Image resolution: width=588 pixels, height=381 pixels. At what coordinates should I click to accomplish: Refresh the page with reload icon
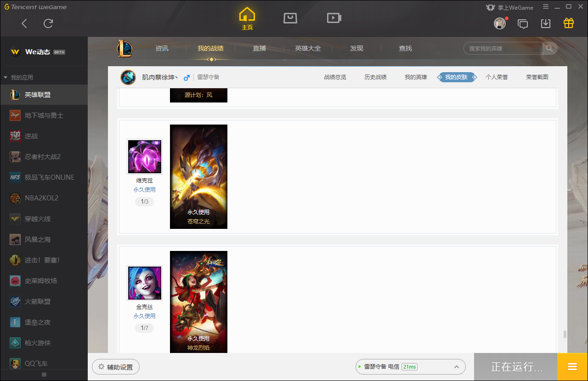(48, 23)
